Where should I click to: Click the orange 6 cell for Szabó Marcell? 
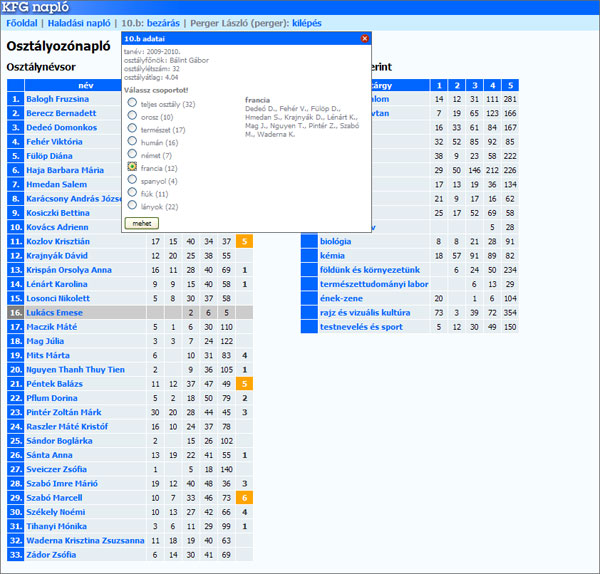244,498
